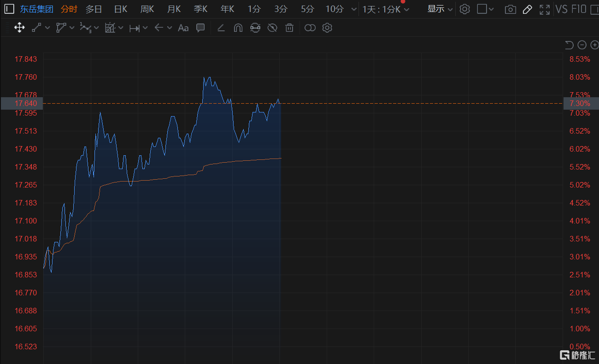Select the move/crosshair drawing tool

(x=19, y=28)
